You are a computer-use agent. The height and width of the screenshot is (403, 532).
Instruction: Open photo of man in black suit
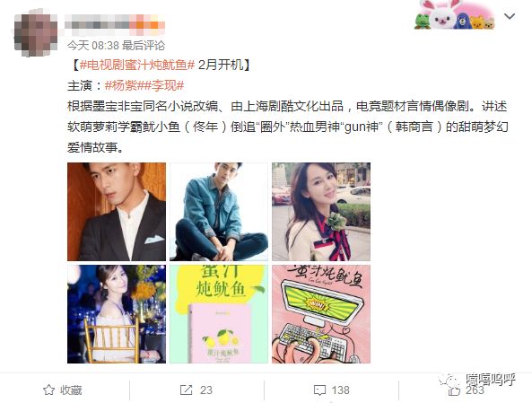(x=117, y=212)
